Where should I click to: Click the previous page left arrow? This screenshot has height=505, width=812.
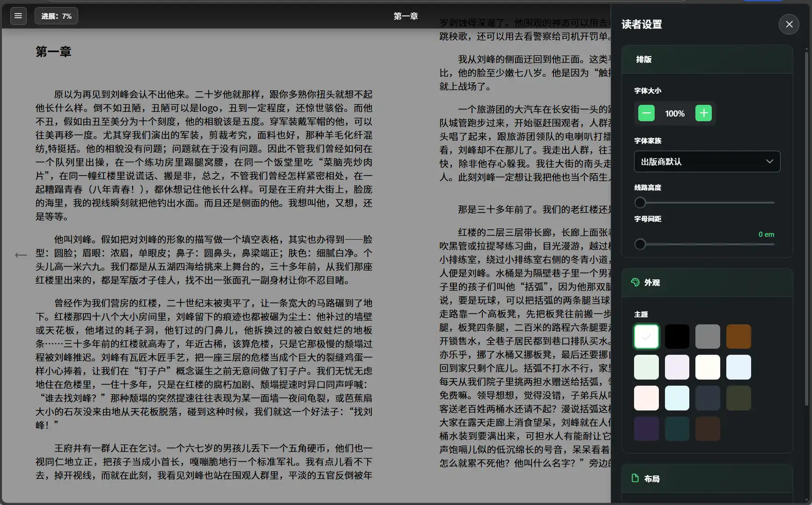pyautogui.click(x=21, y=255)
